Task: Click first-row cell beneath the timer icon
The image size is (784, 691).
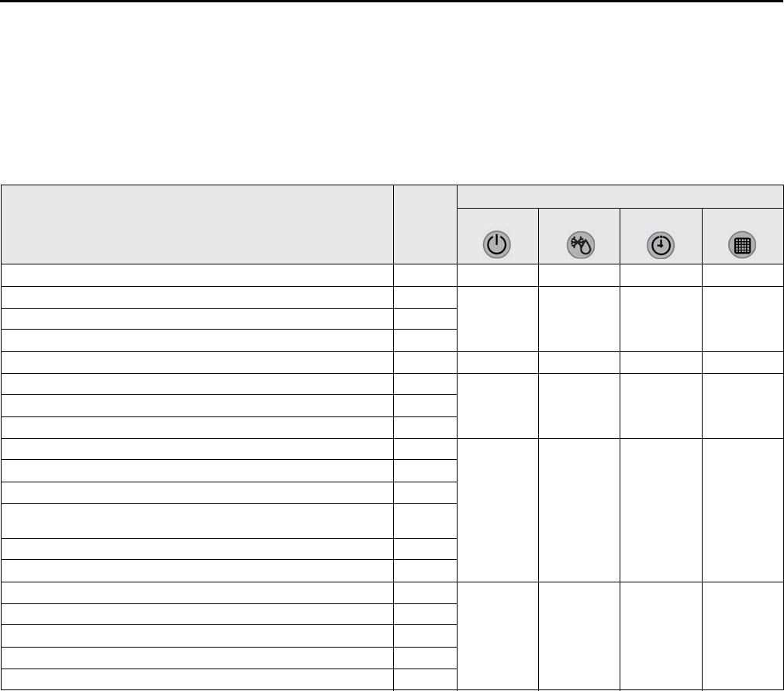Action: click(x=661, y=275)
